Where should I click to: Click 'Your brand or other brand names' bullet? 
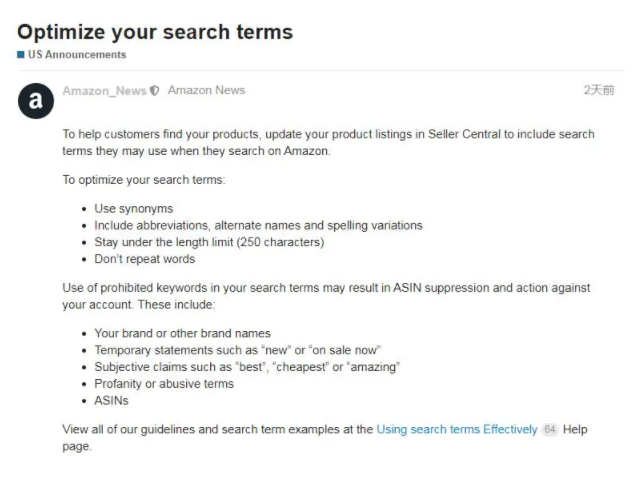point(183,333)
